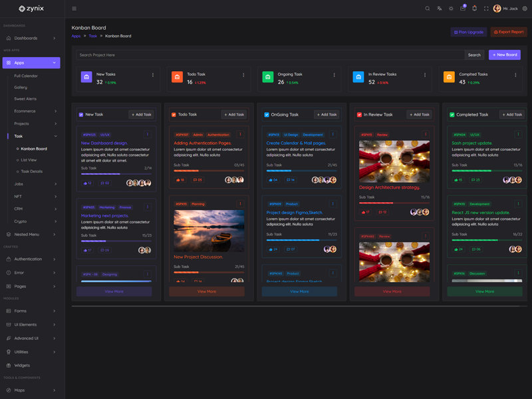The width and height of the screenshot is (532, 399).
Task: Select Full Calendar in sidebar
Action: [x=26, y=76]
